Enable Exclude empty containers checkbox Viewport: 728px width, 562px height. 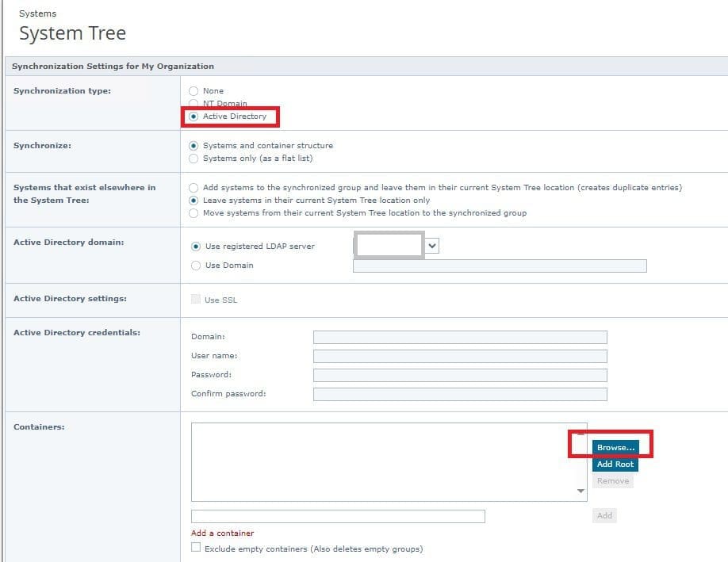coord(196,548)
